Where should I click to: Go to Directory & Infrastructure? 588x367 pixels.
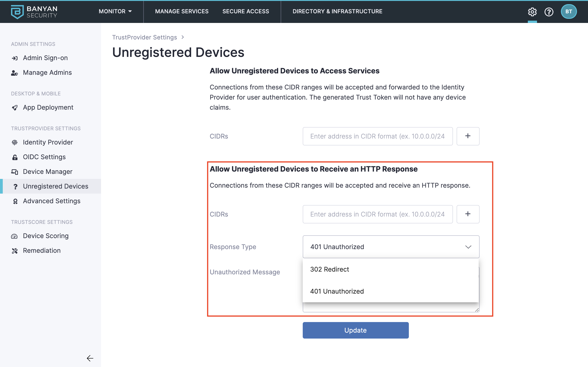[x=337, y=11]
